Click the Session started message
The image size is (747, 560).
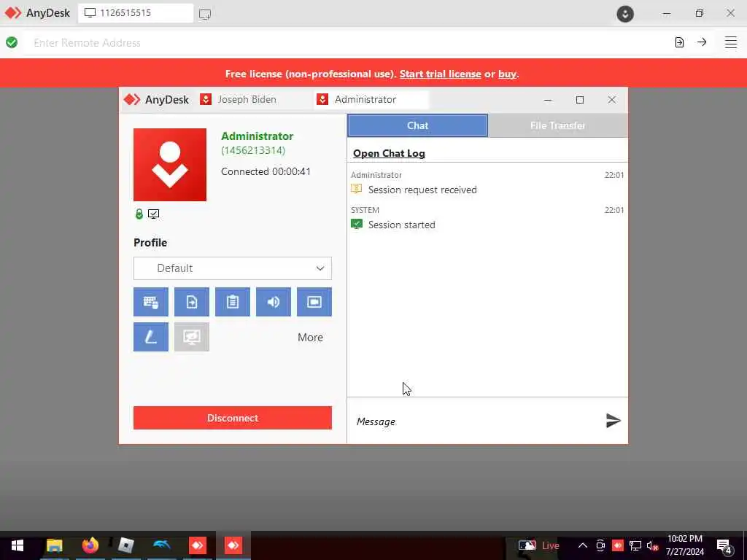click(402, 225)
